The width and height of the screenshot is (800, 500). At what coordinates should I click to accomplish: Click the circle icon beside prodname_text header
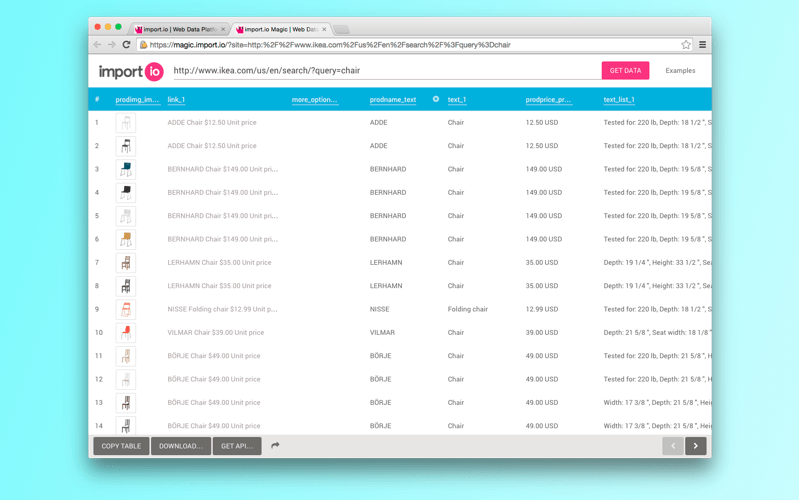436,99
